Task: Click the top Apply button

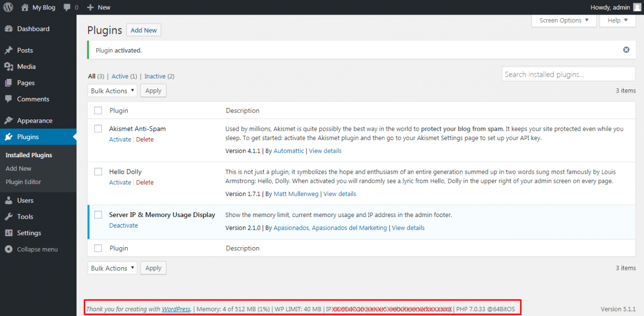Action: (x=153, y=91)
